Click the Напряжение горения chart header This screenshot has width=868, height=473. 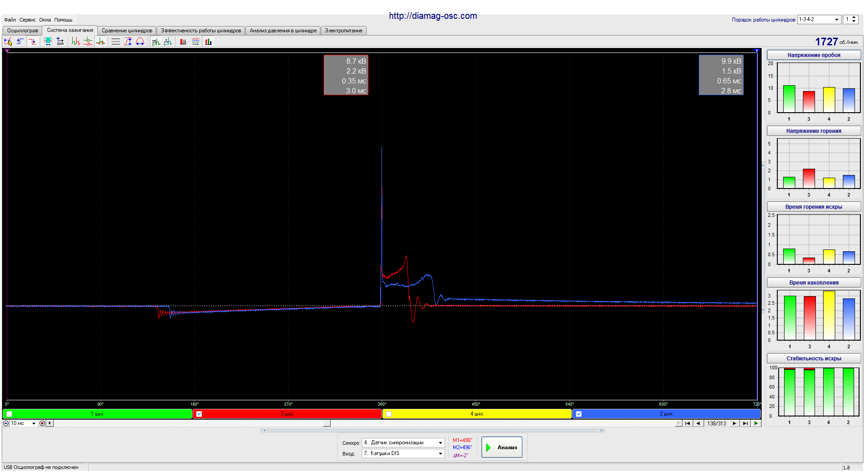coord(814,131)
